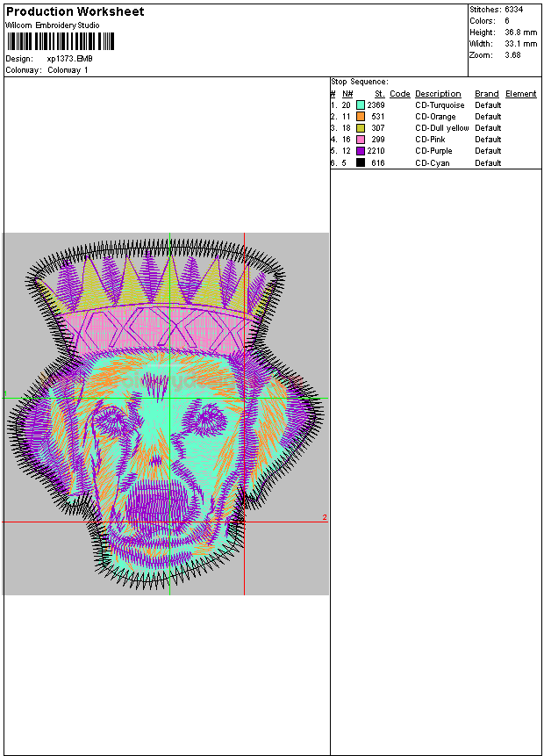
Task: Click the 'Wilcom Embroidery Studio' text
Action: [53, 25]
